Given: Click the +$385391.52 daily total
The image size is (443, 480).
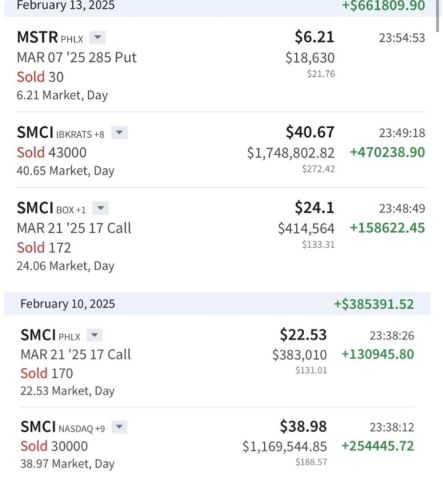Looking at the screenshot, I should pos(374,304).
